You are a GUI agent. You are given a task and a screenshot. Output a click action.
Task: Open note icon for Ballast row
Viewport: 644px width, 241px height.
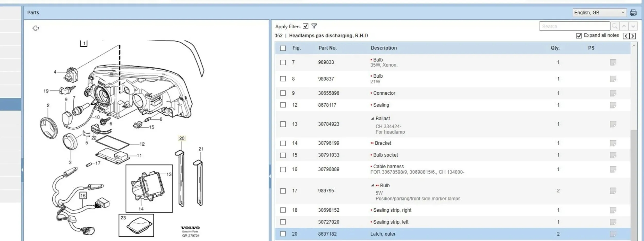click(613, 124)
